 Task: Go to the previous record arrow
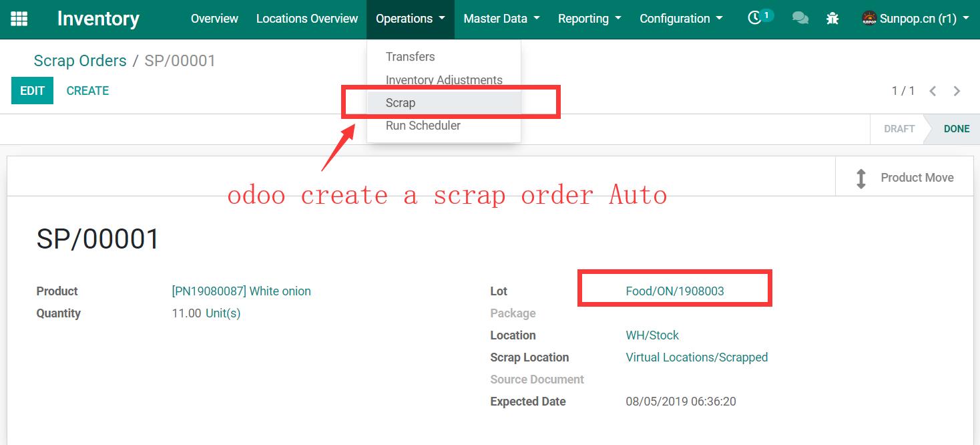click(933, 91)
